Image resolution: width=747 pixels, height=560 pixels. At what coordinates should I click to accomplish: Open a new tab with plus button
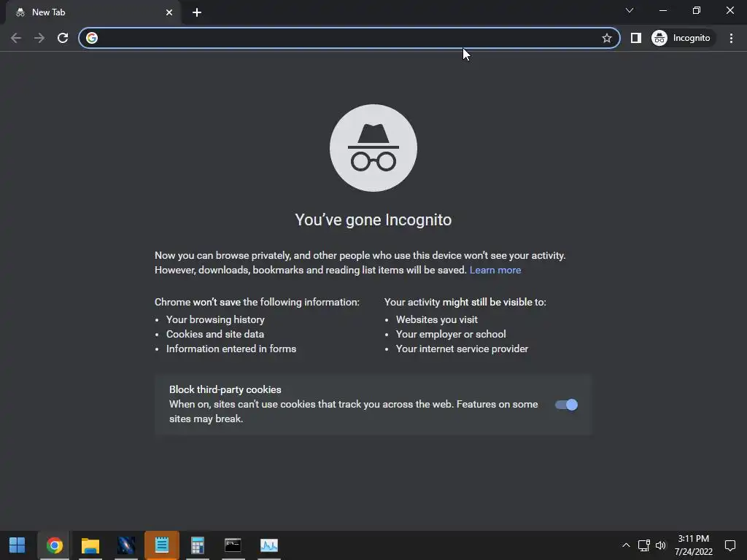tap(197, 12)
